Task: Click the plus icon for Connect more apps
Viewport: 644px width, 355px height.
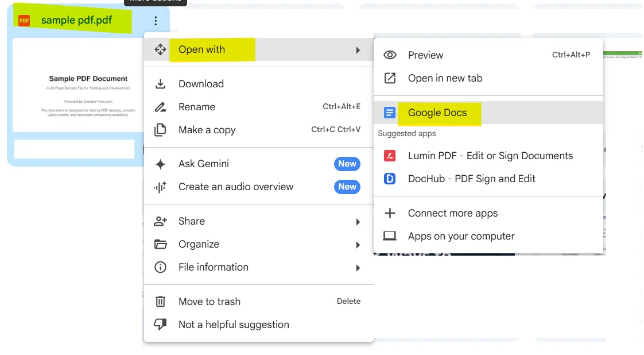Action: tap(390, 213)
